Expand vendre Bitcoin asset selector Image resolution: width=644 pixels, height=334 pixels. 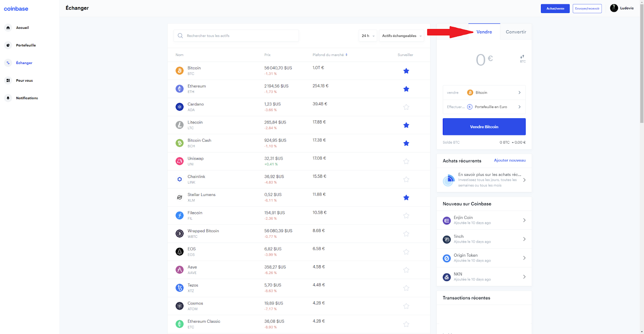[x=484, y=93]
